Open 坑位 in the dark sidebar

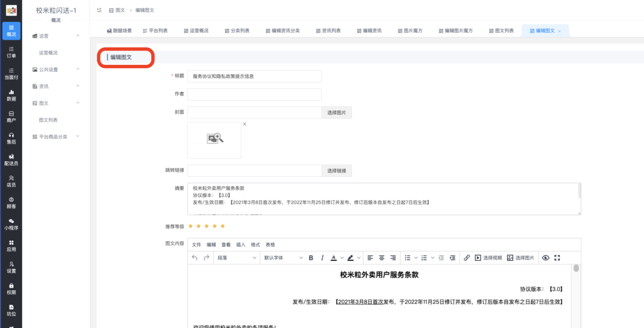click(x=11, y=310)
